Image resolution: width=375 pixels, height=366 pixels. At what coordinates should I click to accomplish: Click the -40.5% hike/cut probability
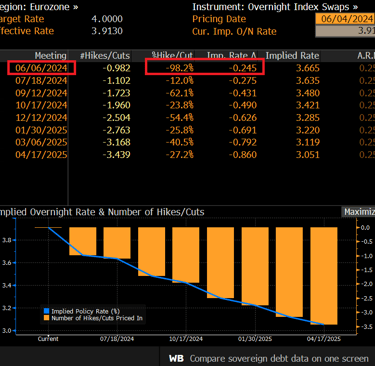coord(180,142)
